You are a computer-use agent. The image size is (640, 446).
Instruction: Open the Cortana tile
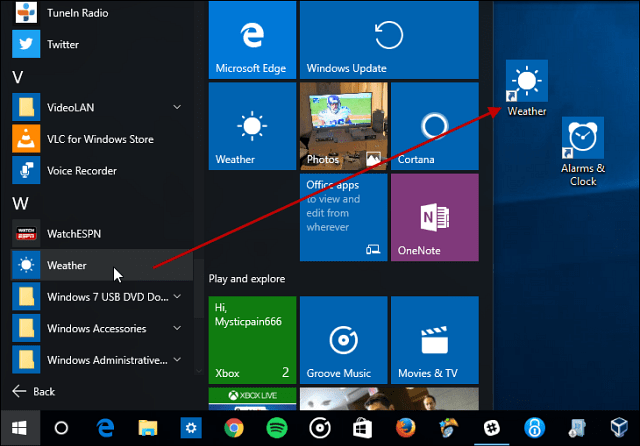point(435,126)
